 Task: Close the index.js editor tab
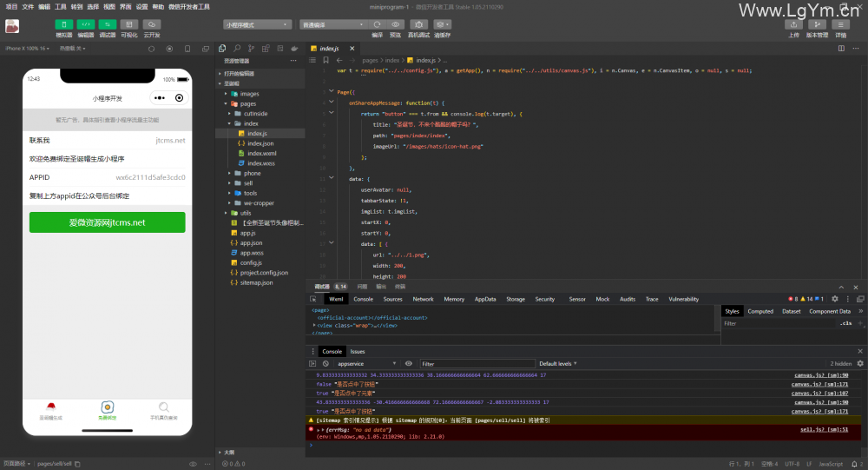tap(352, 49)
